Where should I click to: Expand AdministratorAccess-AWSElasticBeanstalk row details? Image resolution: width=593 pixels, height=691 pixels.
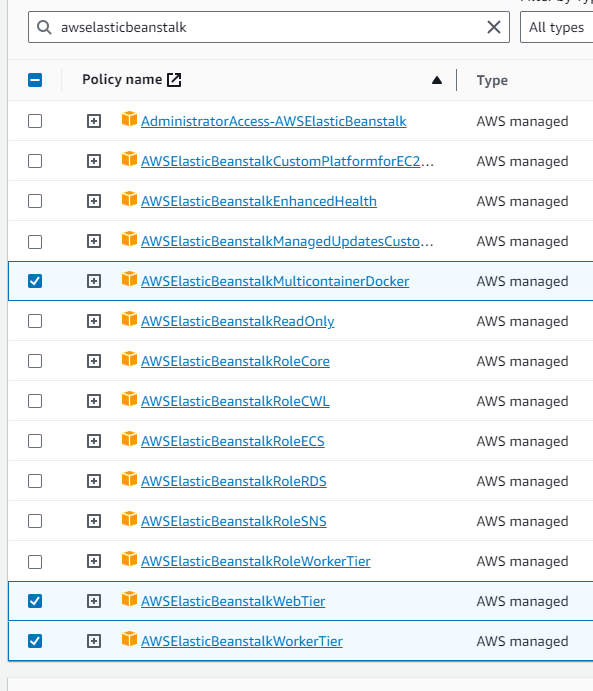94,121
